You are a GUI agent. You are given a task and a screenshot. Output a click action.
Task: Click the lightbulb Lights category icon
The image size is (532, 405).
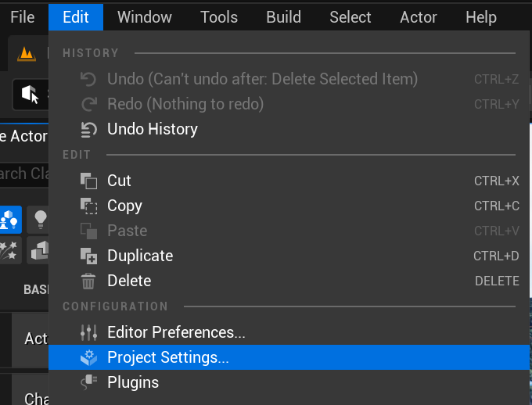click(x=40, y=220)
